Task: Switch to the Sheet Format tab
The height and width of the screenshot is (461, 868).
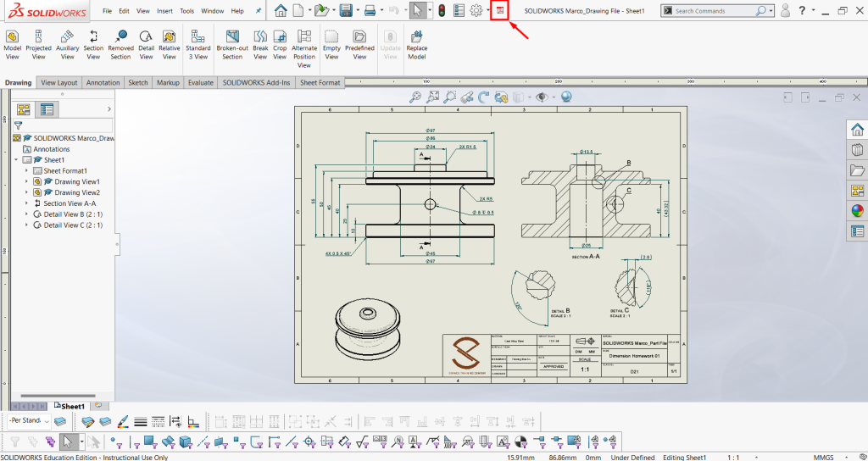Action: pos(320,82)
